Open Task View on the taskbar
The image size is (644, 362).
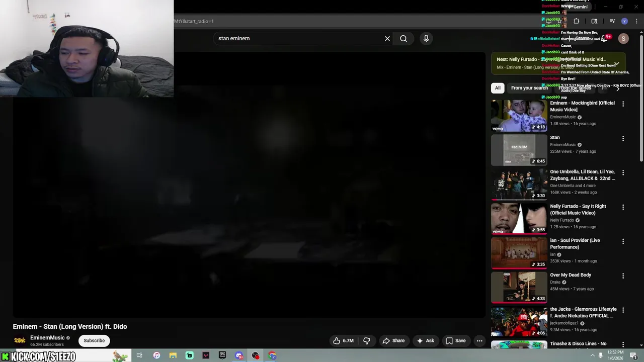pyautogui.click(x=139, y=355)
